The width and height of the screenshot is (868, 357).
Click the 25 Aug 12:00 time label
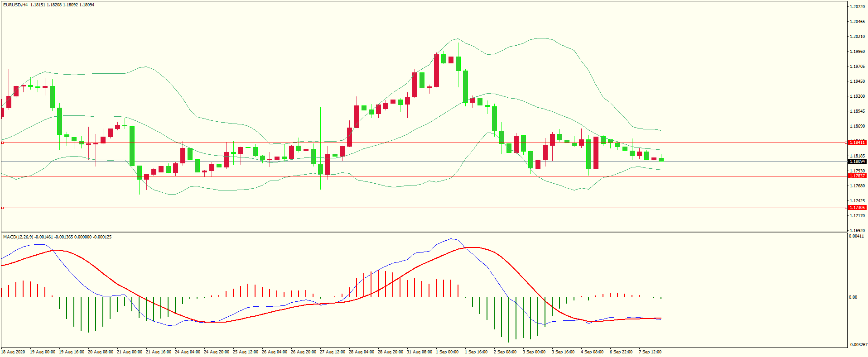(x=246, y=352)
